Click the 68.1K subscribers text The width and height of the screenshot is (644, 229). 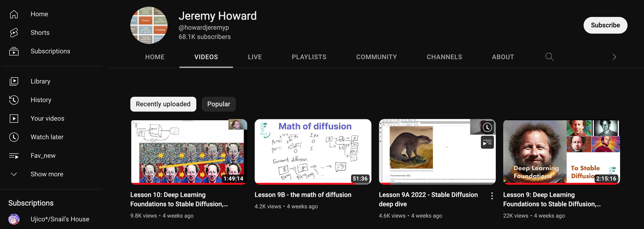[204, 37]
